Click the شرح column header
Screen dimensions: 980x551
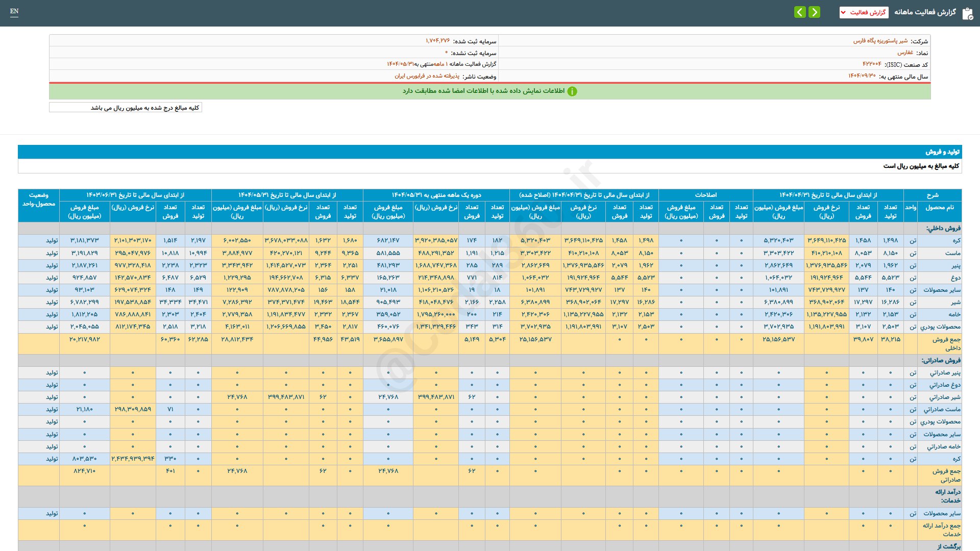(x=933, y=195)
